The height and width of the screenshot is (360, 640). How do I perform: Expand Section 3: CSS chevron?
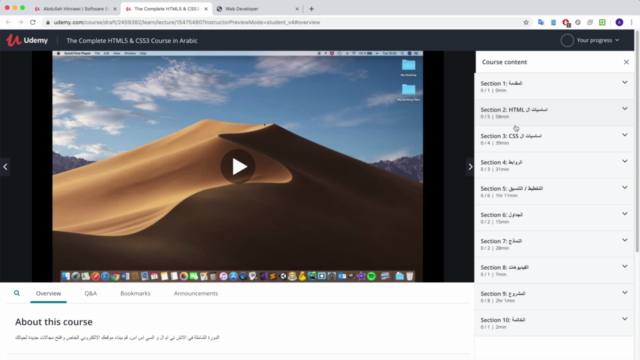pyautogui.click(x=624, y=135)
